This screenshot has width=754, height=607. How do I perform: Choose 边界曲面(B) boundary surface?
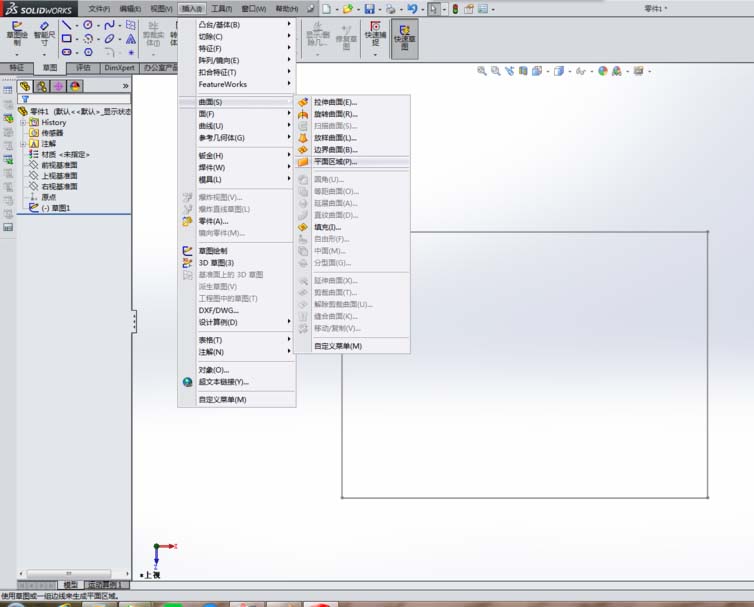tap(352, 150)
